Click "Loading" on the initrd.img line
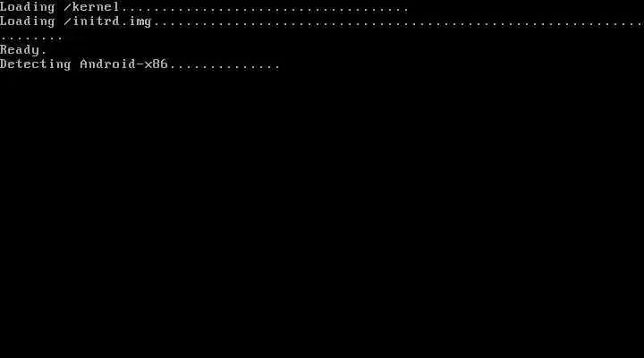 pos(27,21)
